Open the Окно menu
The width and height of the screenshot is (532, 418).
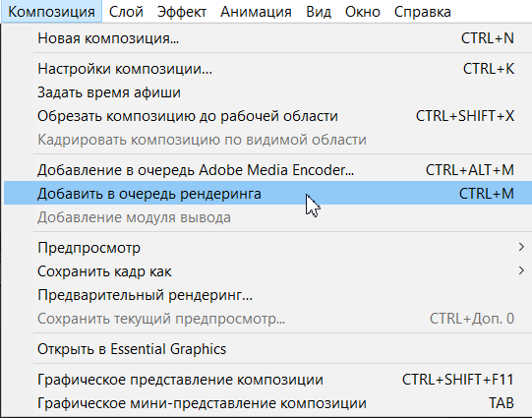tap(362, 12)
